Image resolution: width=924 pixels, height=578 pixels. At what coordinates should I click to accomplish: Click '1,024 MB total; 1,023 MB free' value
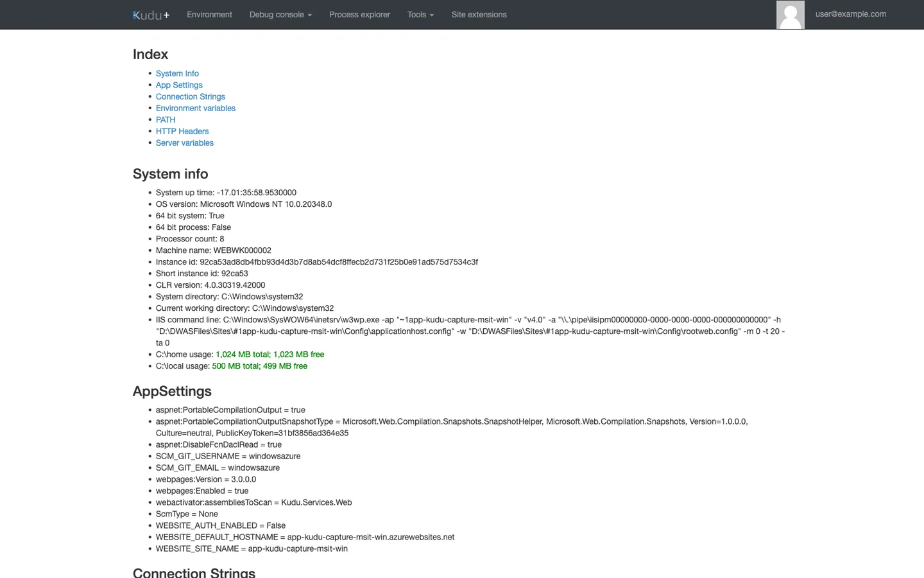(x=270, y=355)
